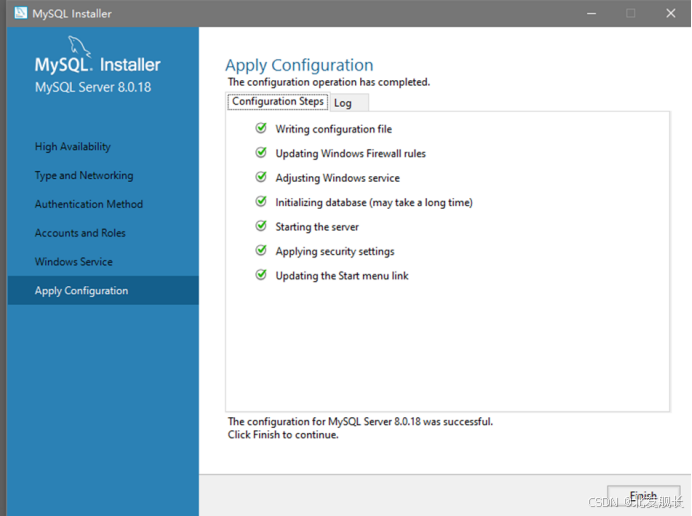Click checkmark beside Updating Windows Firewall rules
This screenshot has height=516, width=692.
(261, 153)
